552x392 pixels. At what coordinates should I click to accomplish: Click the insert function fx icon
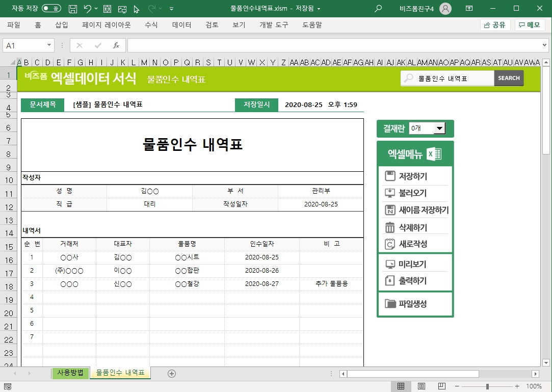click(116, 45)
